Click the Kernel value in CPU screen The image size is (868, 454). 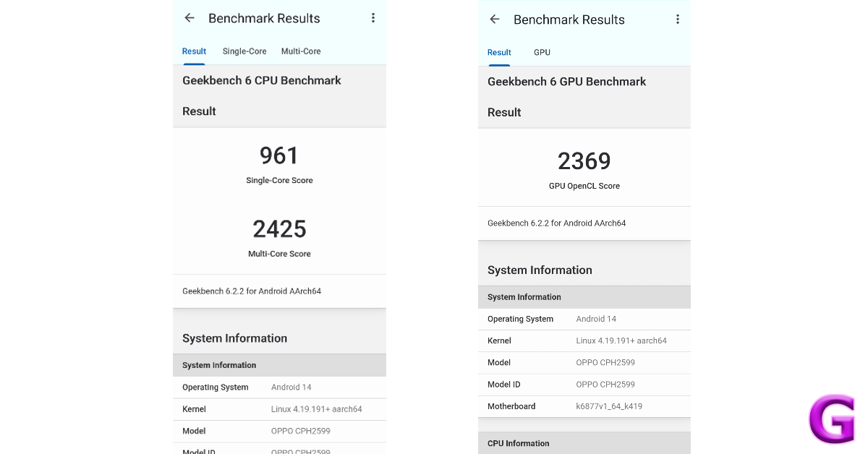tap(317, 409)
